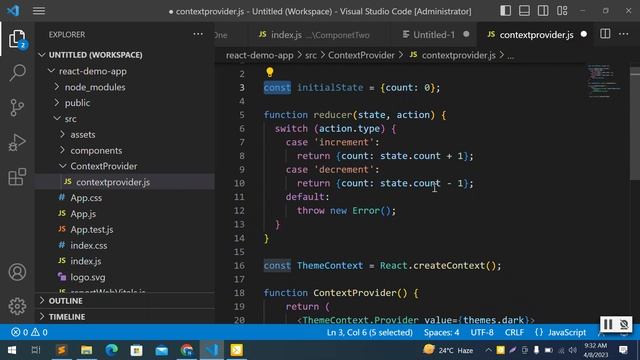Open the Manage gear icon
This screenshot has height=360, width=640.
pos(17,306)
